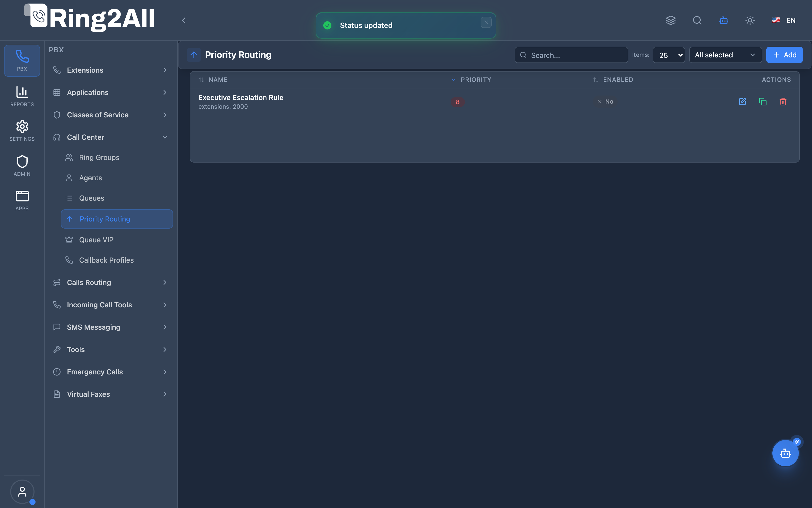Screen dimensions: 812x508
Task: Open Ring Groups page
Action: pos(117,157)
